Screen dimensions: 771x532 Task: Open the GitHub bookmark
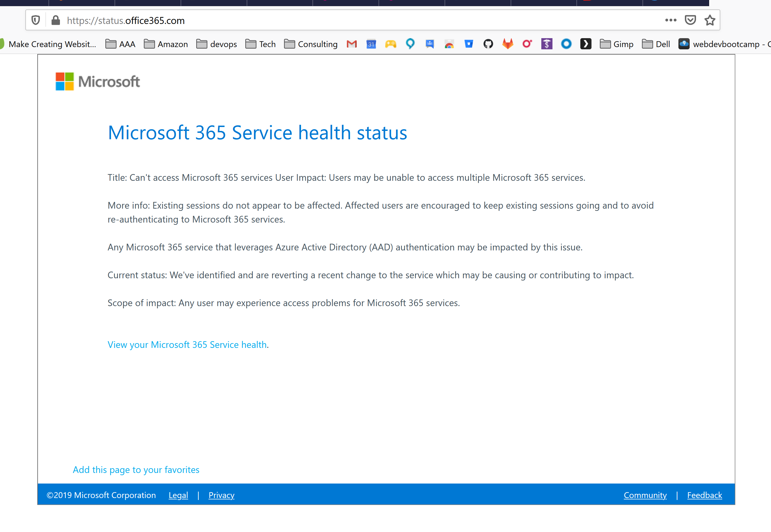(x=488, y=44)
